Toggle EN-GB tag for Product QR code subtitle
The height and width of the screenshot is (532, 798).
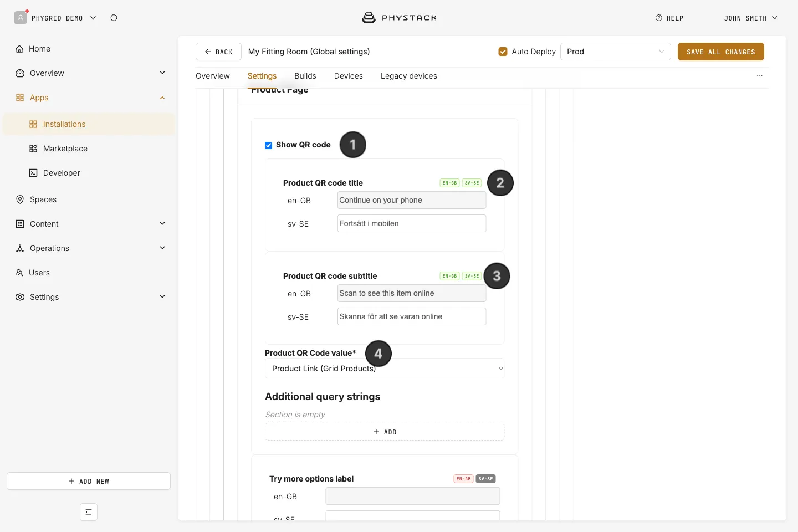click(x=450, y=276)
